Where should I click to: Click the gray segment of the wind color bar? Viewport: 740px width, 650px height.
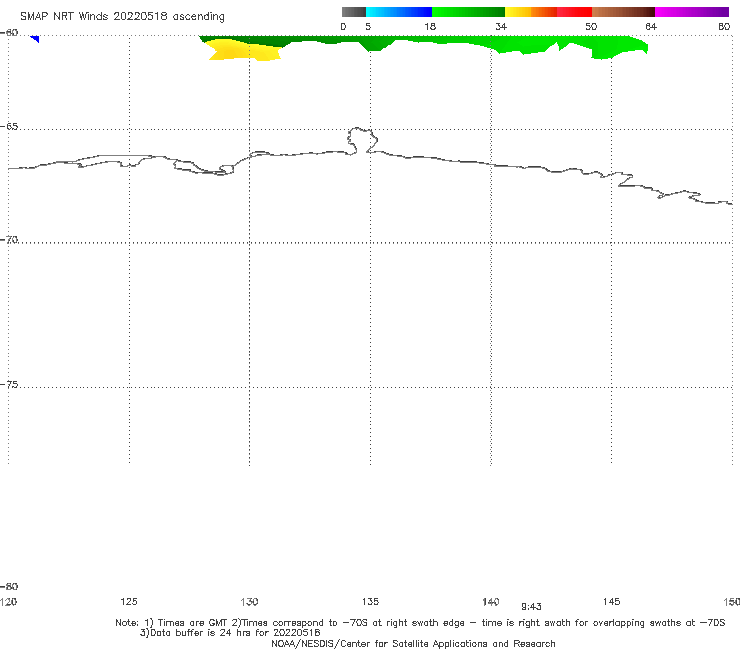tap(353, 12)
